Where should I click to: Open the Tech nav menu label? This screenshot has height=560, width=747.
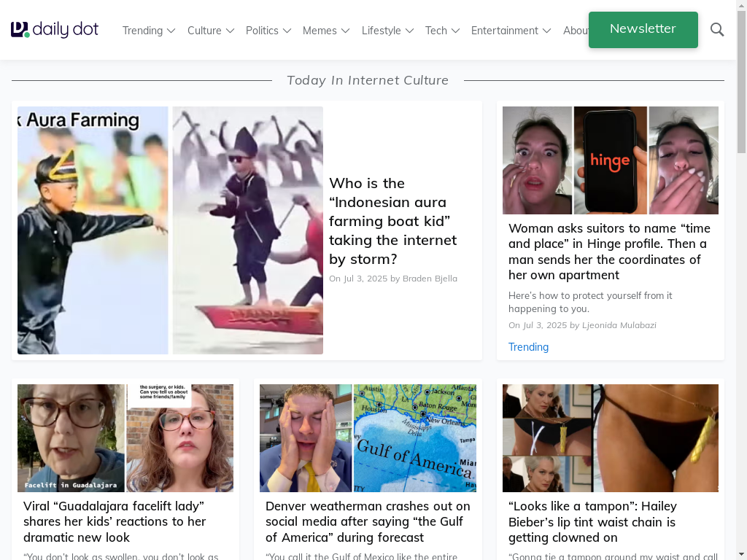[436, 31]
